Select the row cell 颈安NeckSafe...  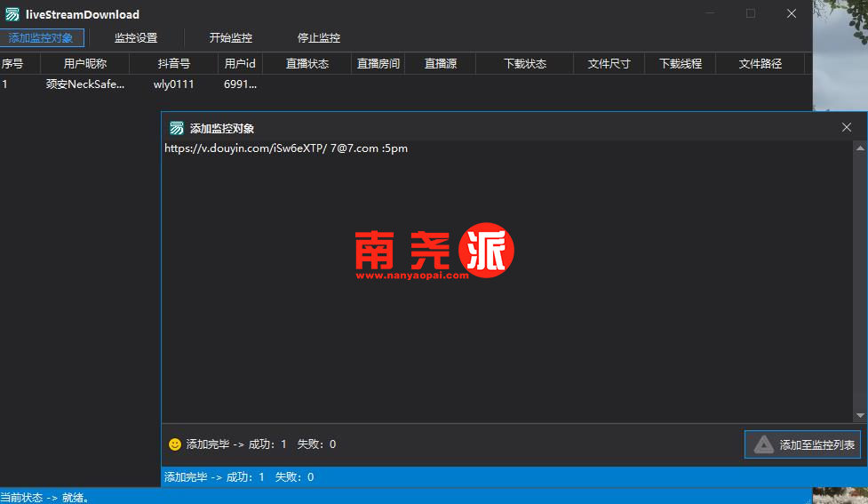[x=84, y=84]
